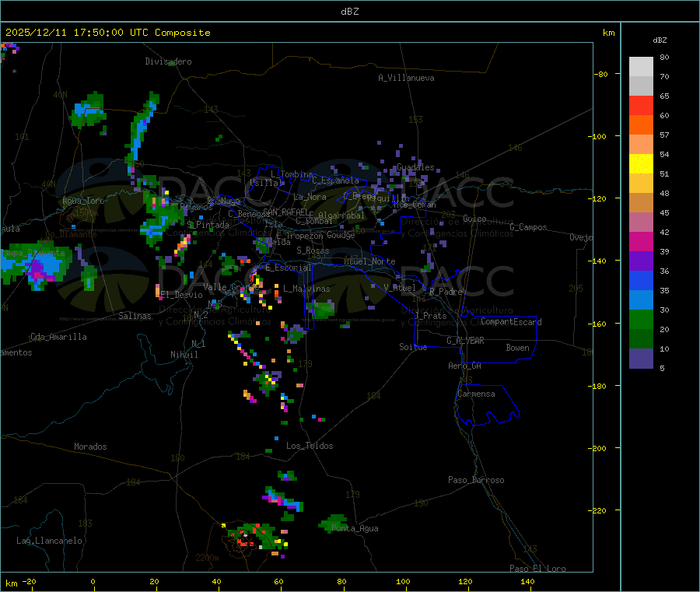The width and height of the screenshot is (700, 592).
Task: Click the Paso_El_Loro label
Action: [538, 569]
